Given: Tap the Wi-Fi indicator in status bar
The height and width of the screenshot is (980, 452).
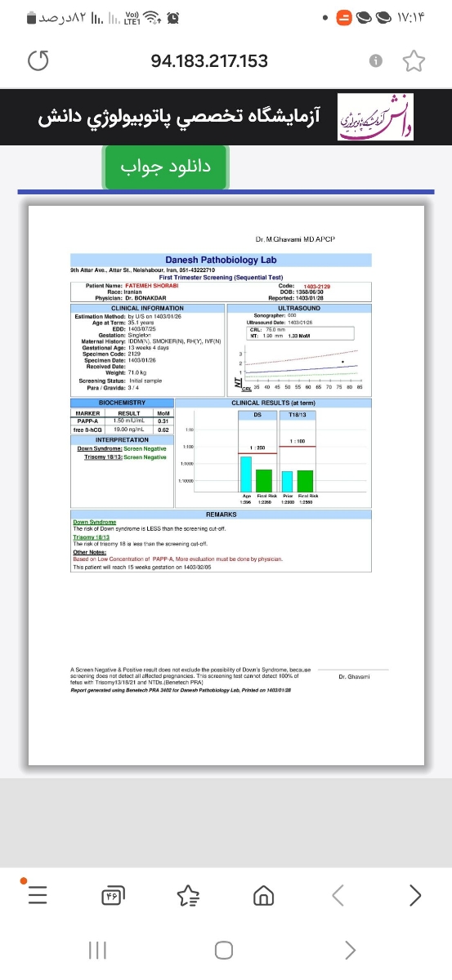Looking at the screenshot, I should click(151, 18).
